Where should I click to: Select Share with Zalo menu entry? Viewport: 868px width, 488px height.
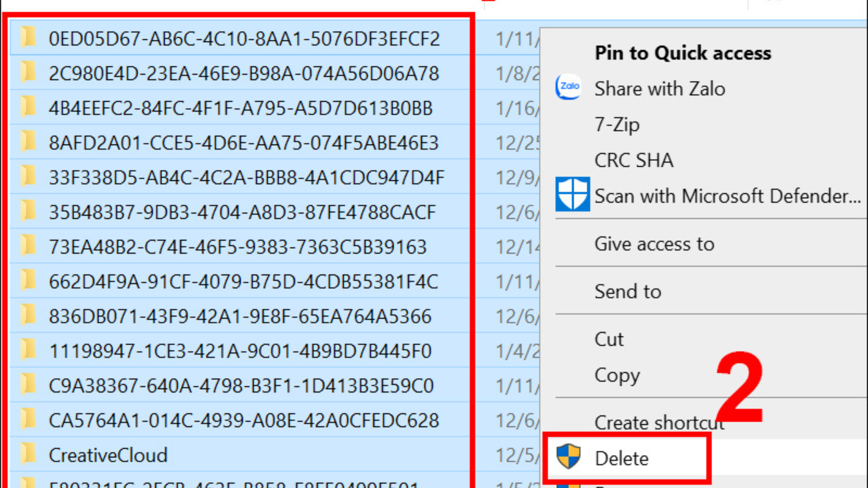pyautogui.click(x=660, y=89)
